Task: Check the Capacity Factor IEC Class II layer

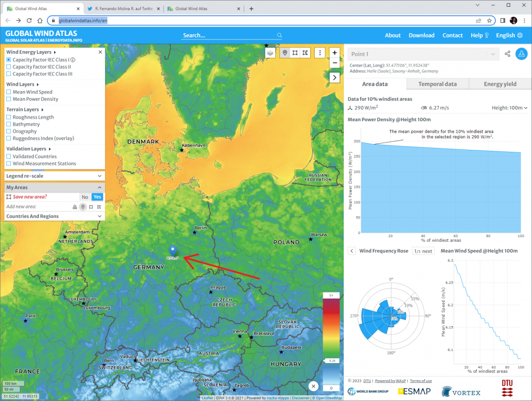Action: [7, 67]
